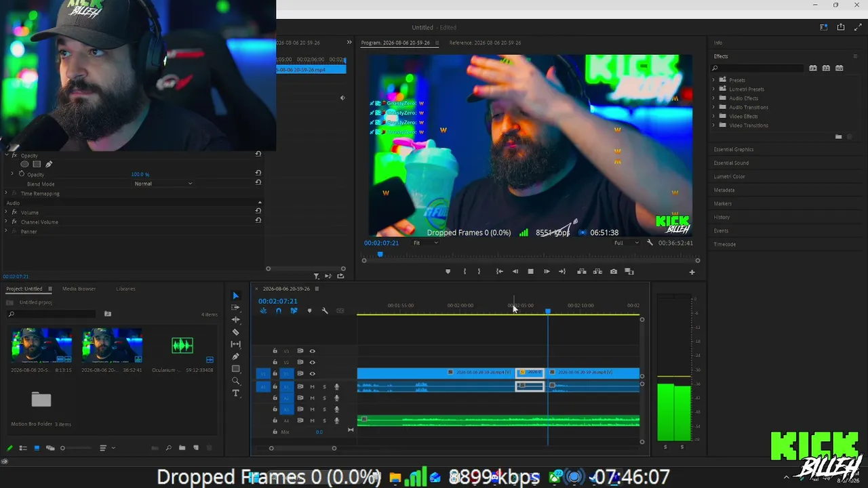Reset the Channel Volume effect
This screenshot has height=488, width=868.
click(x=258, y=222)
